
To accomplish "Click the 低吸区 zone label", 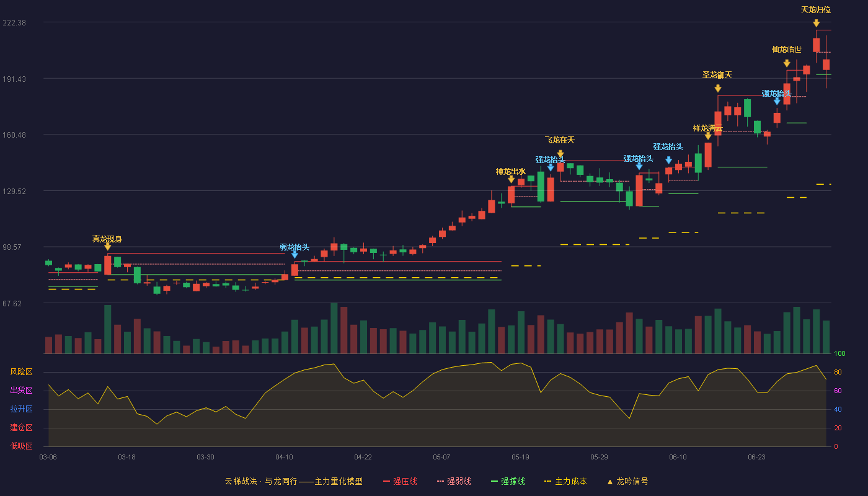I will pyautogui.click(x=21, y=446).
